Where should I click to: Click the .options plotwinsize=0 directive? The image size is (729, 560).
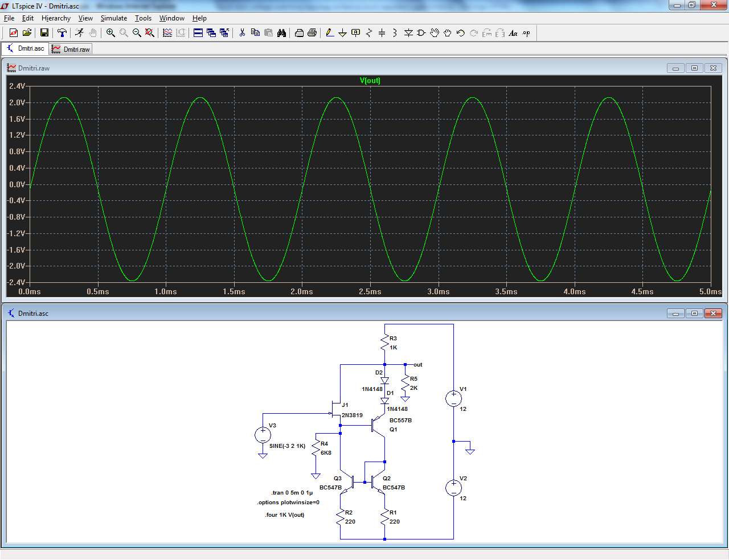(288, 503)
